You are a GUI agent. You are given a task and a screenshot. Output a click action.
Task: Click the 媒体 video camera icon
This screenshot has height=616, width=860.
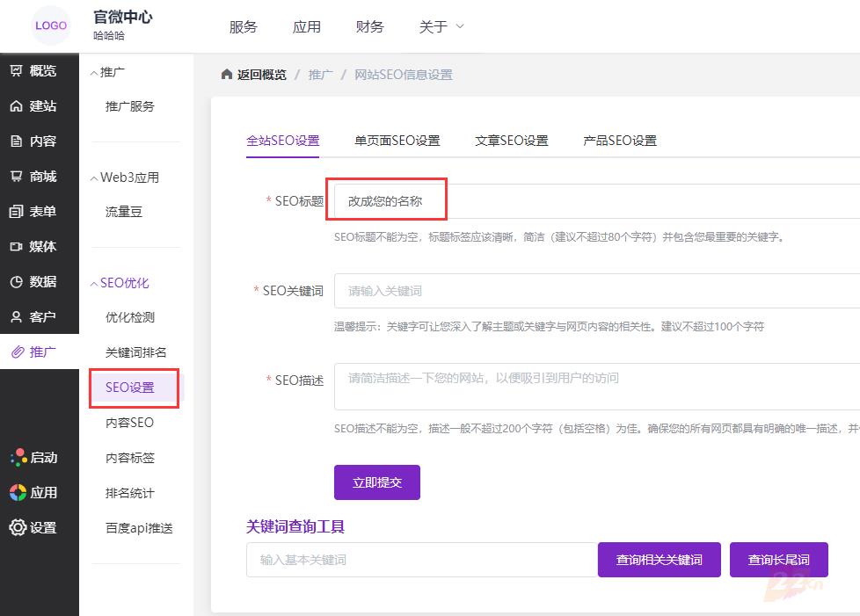17,247
